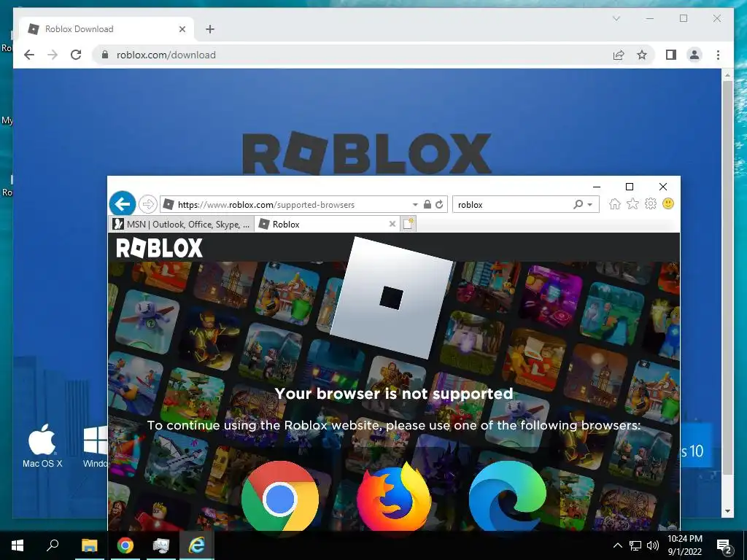The height and width of the screenshot is (560, 747).
Task: Expand Internet Explorer's address bar autocomplete dropdown
Action: click(415, 205)
